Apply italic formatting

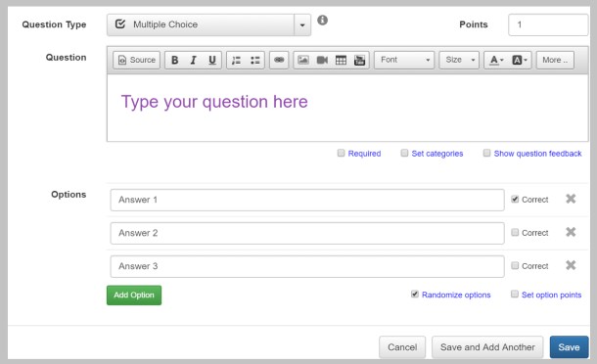[194, 60]
